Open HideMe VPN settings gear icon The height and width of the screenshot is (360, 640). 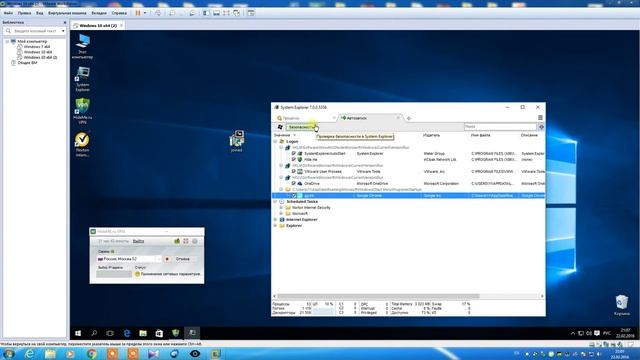(x=195, y=241)
